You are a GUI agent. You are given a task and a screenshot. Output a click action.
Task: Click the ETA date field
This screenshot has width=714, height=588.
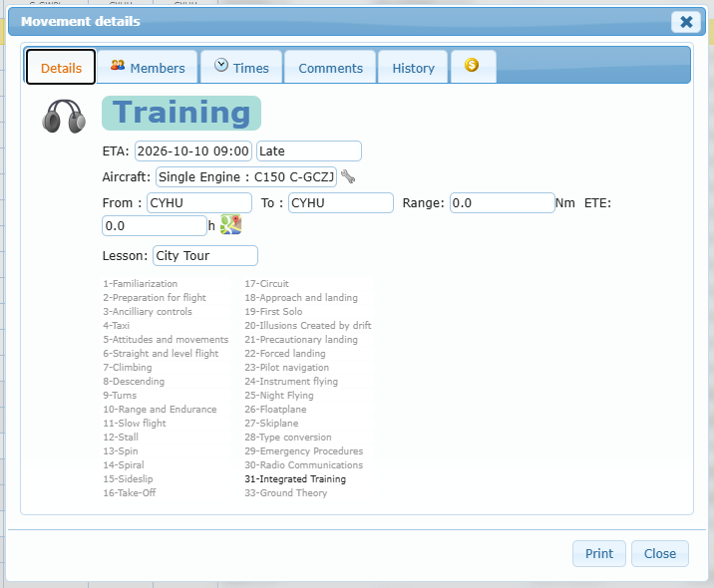193,151
